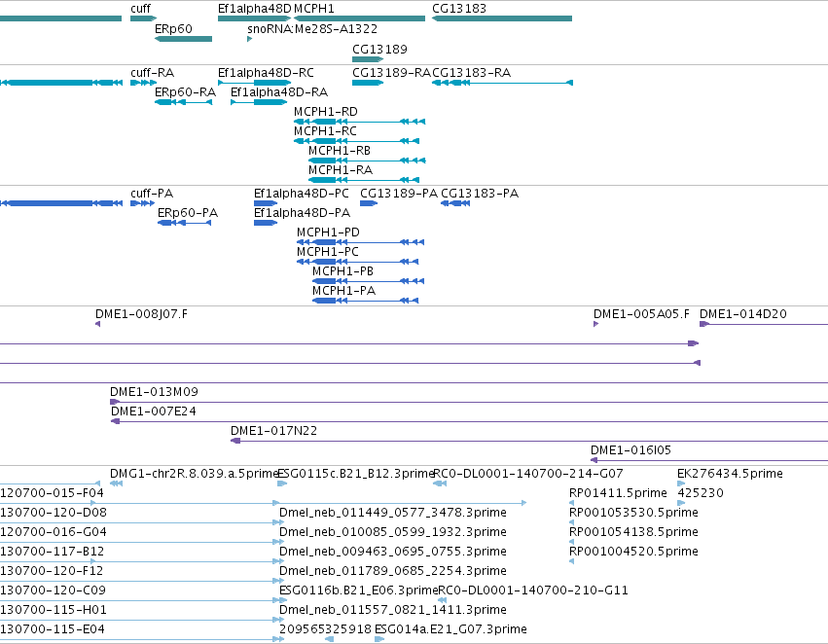Click EST 120700-015-F04
The image size is (828, 644).
click(52, 493)
